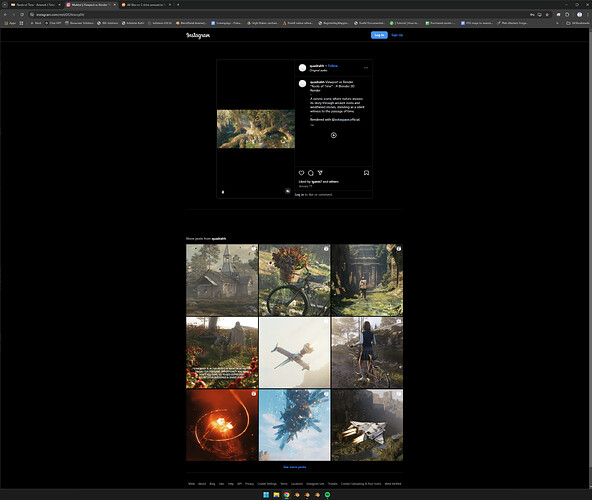Click the Follow link next to the username

(333, 66)
